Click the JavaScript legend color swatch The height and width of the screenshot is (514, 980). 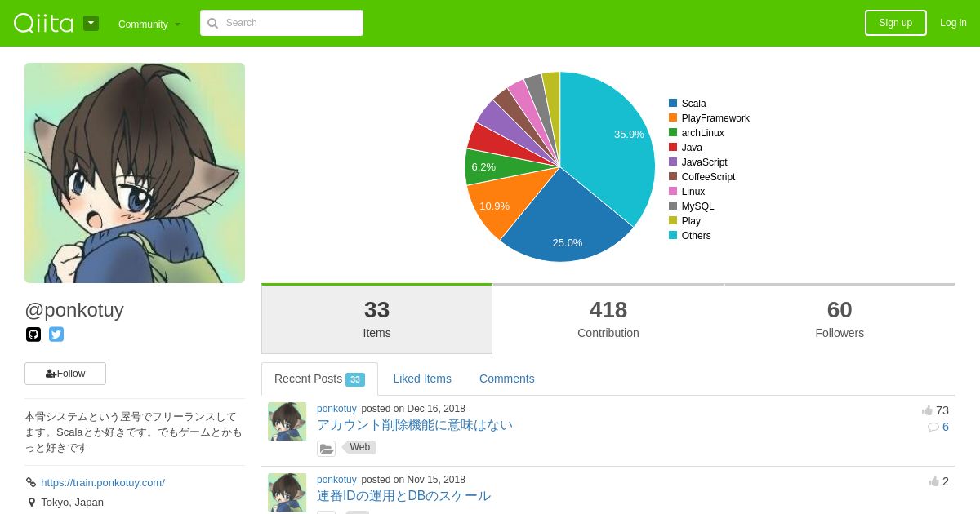click(x=673, y=162)
